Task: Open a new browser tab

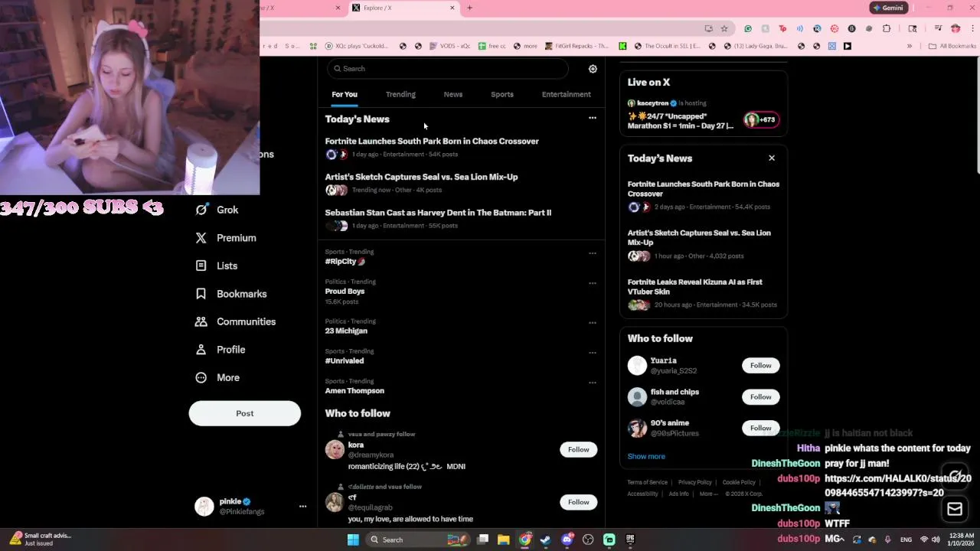Action: click(469, 8)
